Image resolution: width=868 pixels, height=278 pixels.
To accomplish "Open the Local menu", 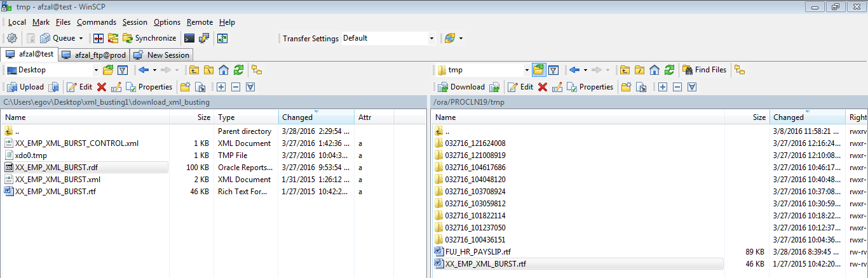I will pos(17,22).
